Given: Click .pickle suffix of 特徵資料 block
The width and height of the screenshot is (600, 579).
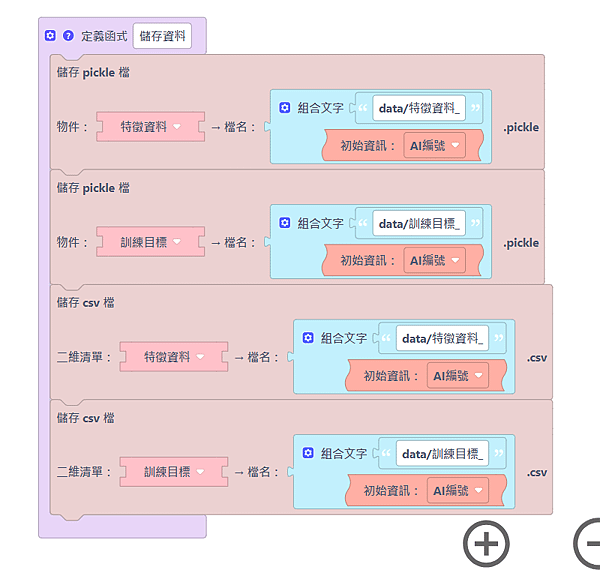Looking at the screenshot, I should [x=521, y=127].
